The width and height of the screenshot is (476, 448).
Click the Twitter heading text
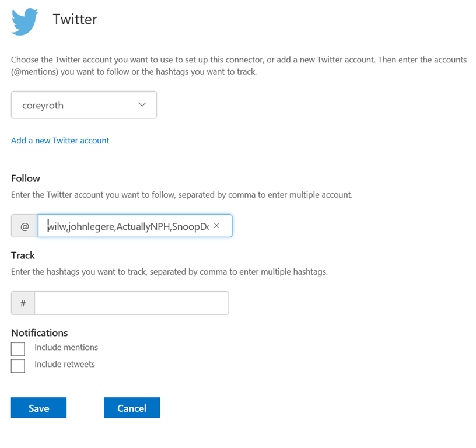[x=75, y=20]
